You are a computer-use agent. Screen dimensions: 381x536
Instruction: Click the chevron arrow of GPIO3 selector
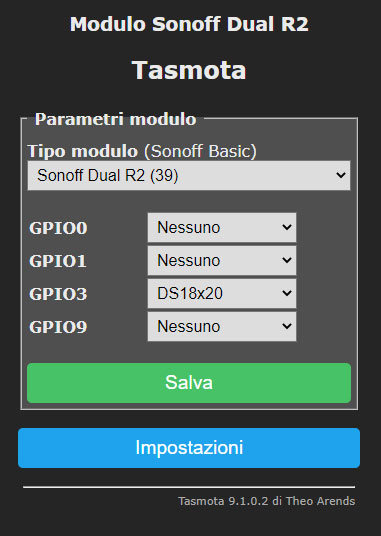(287, 293)
